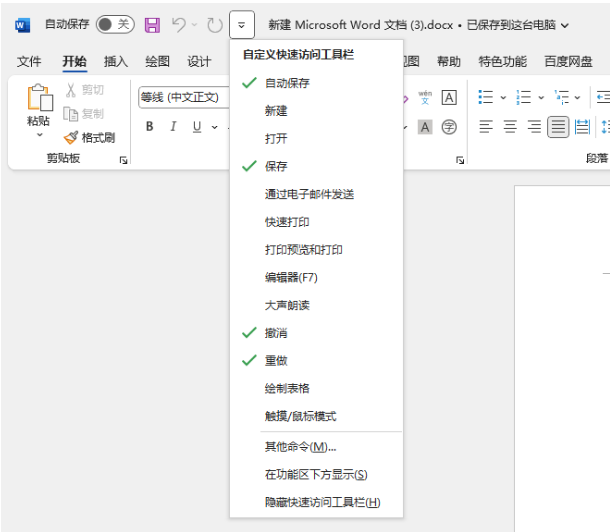This screenshot has width=610, height=532.
Task: Click the Enclose Characters (circled 字) icon
Action: tap(449, 127)
